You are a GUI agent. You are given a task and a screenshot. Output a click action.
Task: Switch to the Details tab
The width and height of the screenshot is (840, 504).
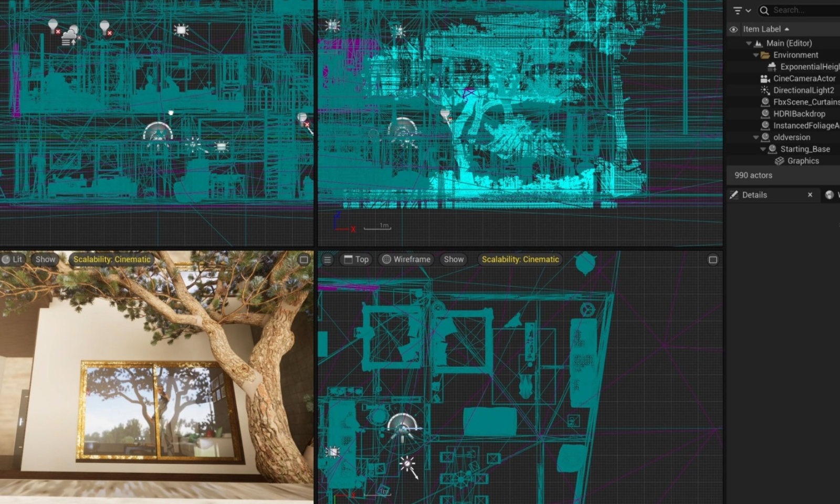(x=754, y=195)
